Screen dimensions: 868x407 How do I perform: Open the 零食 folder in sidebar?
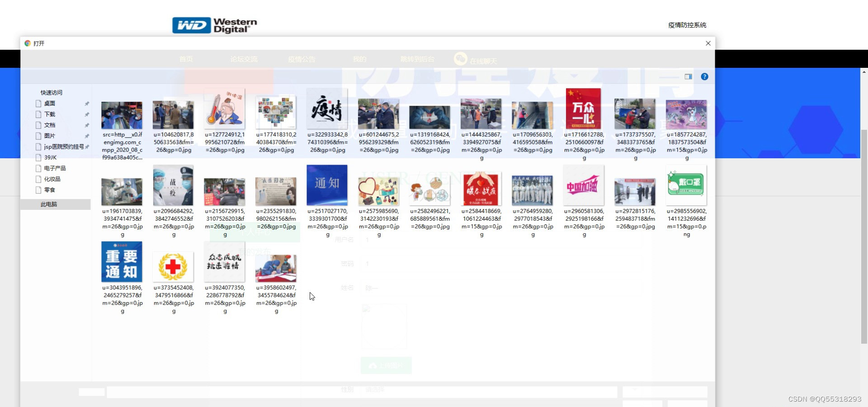click(50, 190)
